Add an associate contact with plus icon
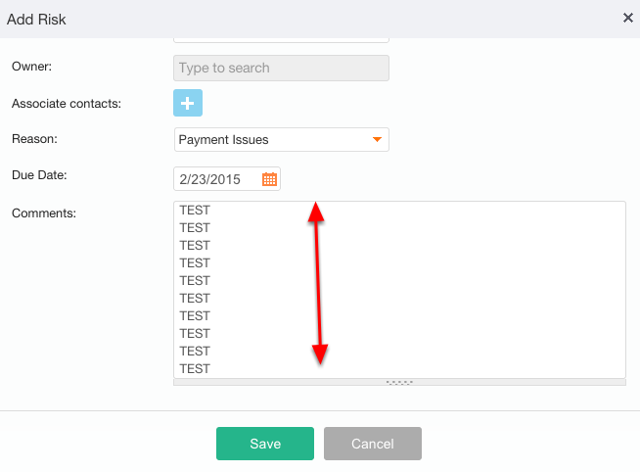The width and height of the screenshot is (640, 472). (x=188, y=103)
